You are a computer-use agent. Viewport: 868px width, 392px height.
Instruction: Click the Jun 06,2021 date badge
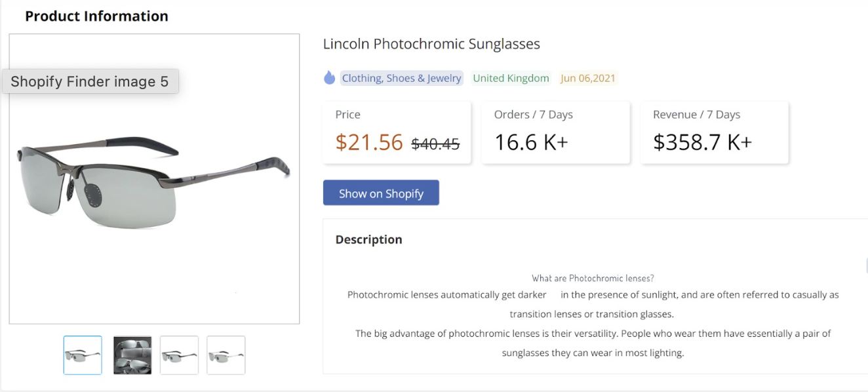click(x=588, y=77)
